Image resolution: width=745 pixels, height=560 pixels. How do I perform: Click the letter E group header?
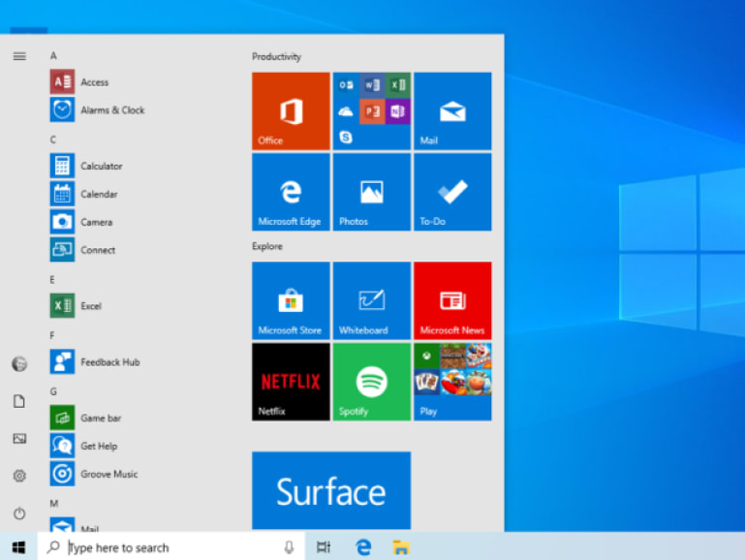click(x=52, y=279)
